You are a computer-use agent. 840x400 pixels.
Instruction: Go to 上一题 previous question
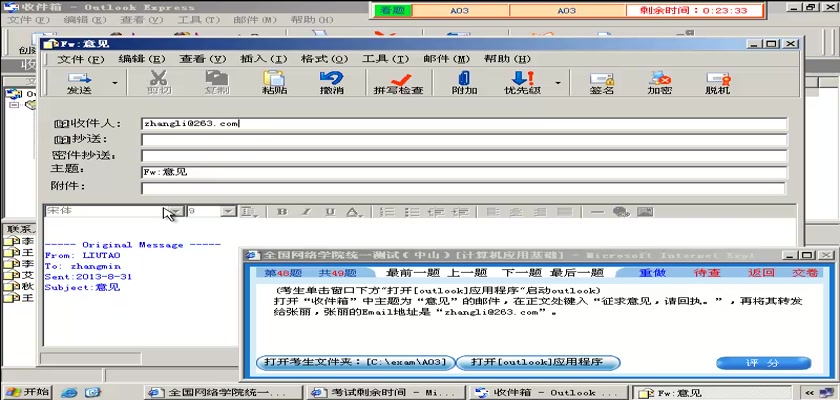pyautogui.click(x=467, y=273)
